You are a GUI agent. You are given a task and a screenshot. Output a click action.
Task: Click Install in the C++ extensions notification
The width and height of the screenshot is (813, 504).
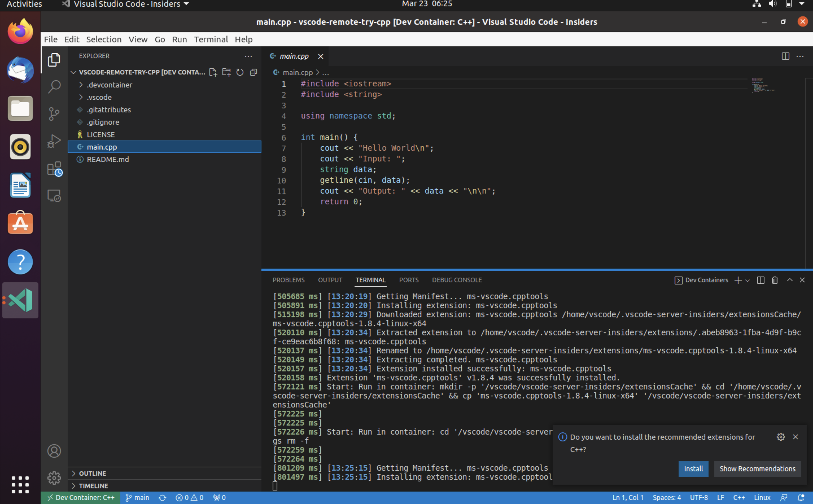(x=693, y=469)
